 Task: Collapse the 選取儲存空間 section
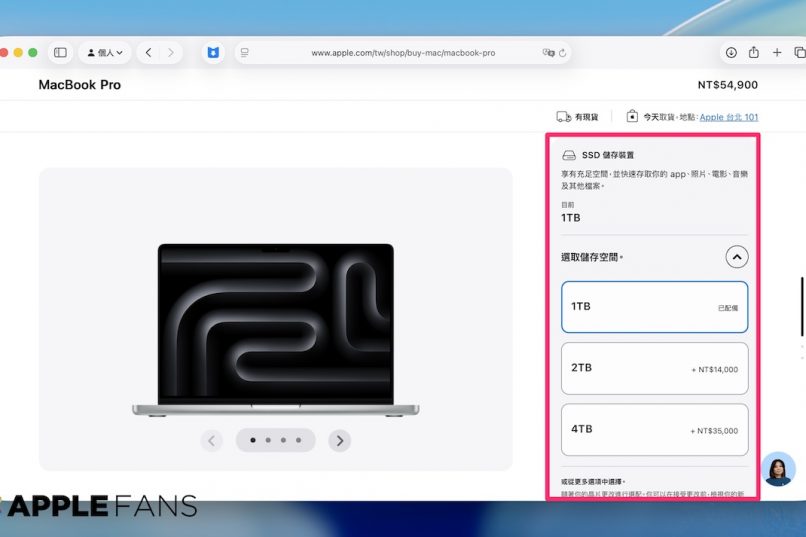[x=736, y=258]
